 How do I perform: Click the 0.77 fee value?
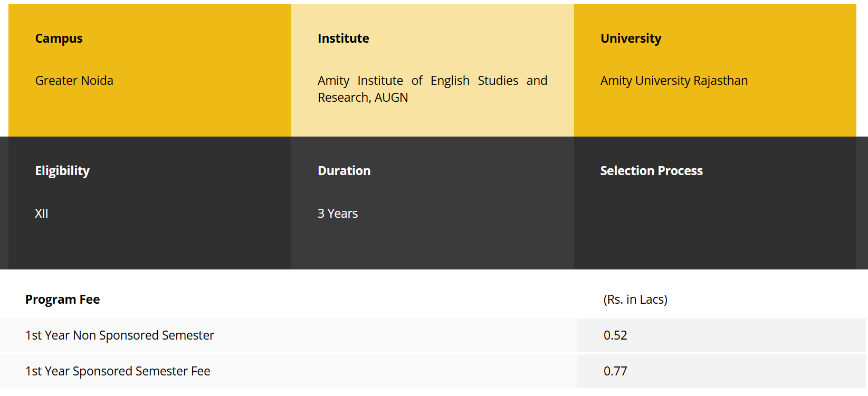615,371
